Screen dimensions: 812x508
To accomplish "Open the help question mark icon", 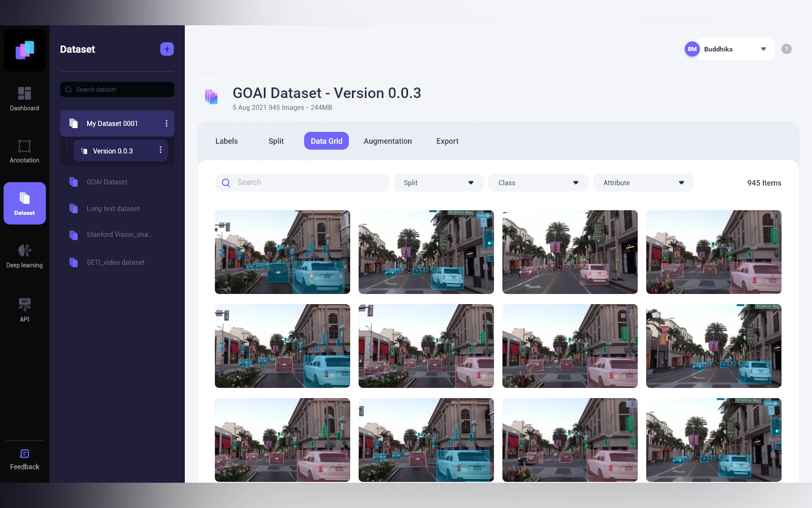I will coord(786,49).
